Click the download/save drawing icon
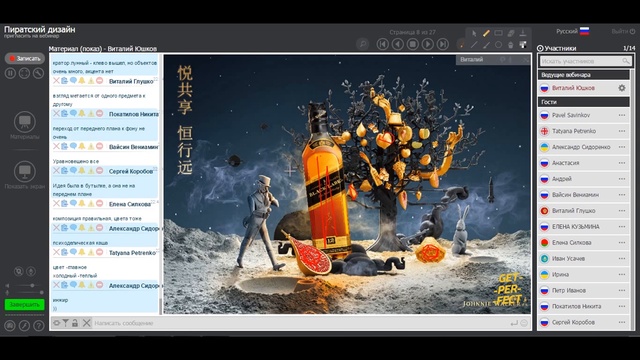This screenshot has width=640, height=360. click(523, 33)
